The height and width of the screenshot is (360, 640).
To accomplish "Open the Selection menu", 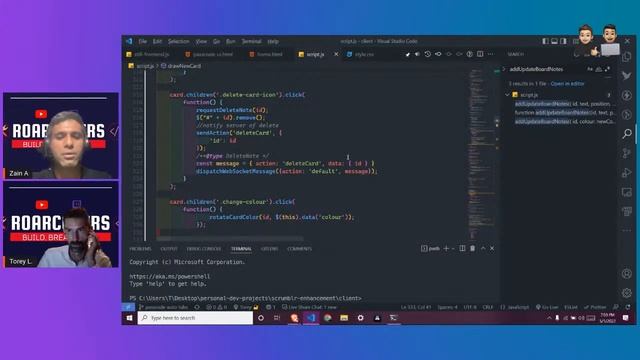I will (x=178, y=41).
